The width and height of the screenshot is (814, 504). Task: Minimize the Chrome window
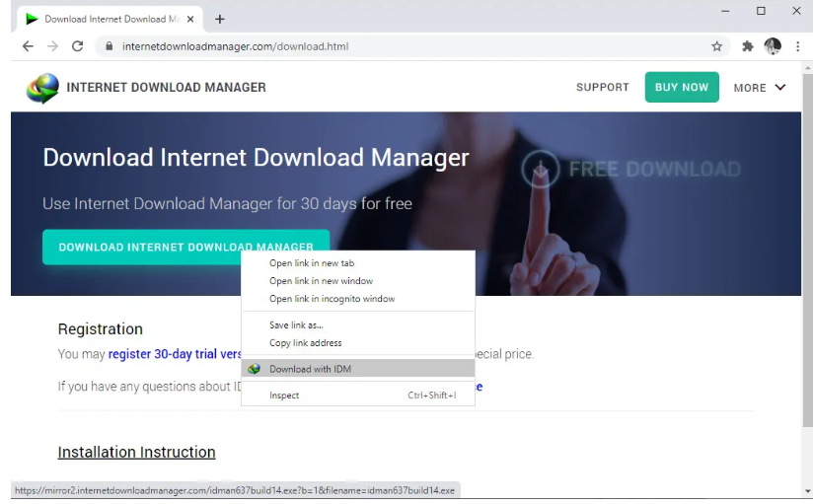725,11
